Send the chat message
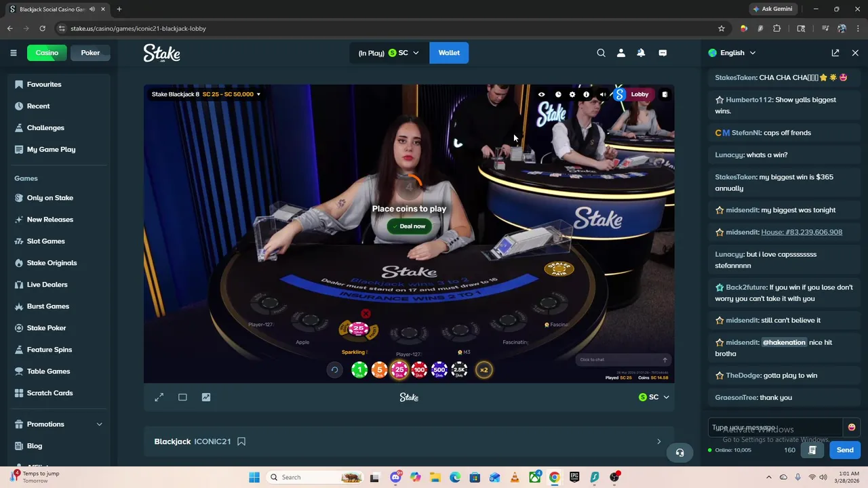This screenshot has height=488, width=868. pyautogui.click(x=845, y=450)
